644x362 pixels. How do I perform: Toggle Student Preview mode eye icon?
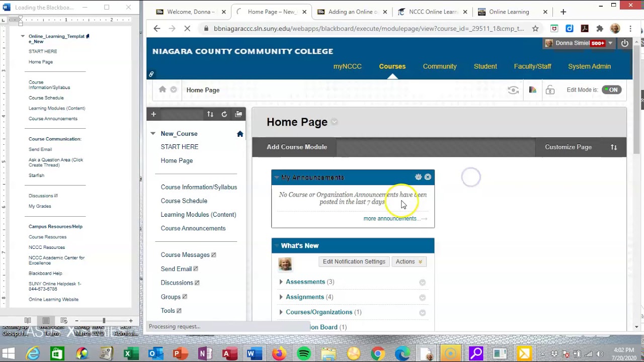pyautogui.click(x=513, y=90)
